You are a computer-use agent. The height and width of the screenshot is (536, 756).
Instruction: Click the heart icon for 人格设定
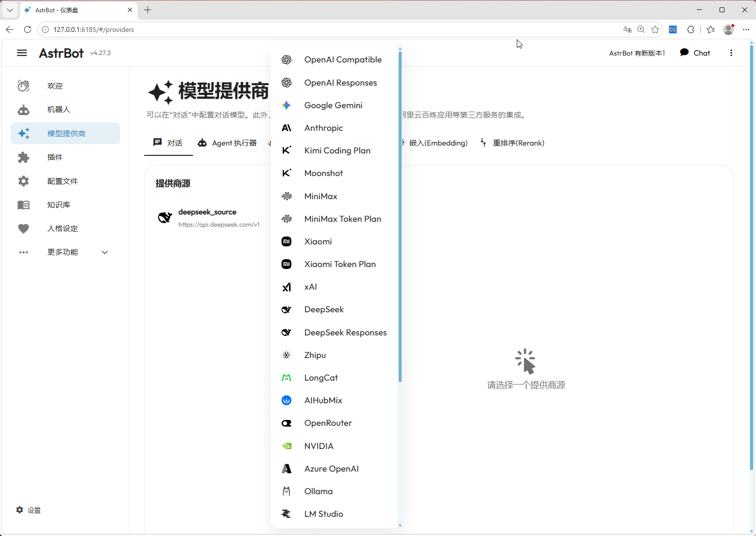click(24, 229)
